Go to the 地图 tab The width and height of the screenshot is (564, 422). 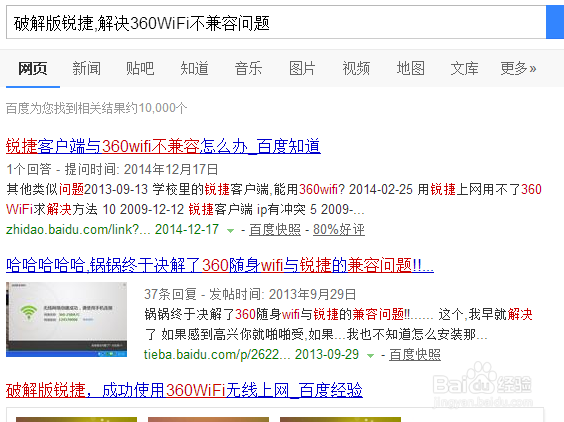tap(410, 68)
